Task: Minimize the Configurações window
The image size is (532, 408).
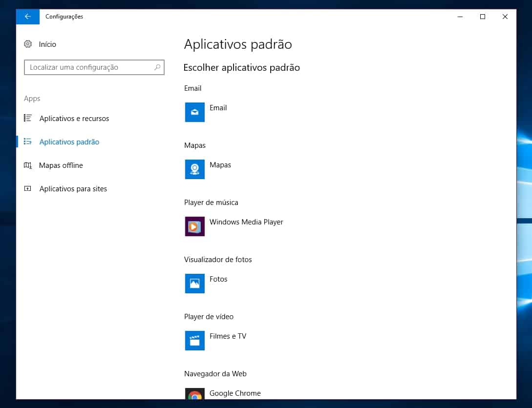Action: [x=460, y=17]
